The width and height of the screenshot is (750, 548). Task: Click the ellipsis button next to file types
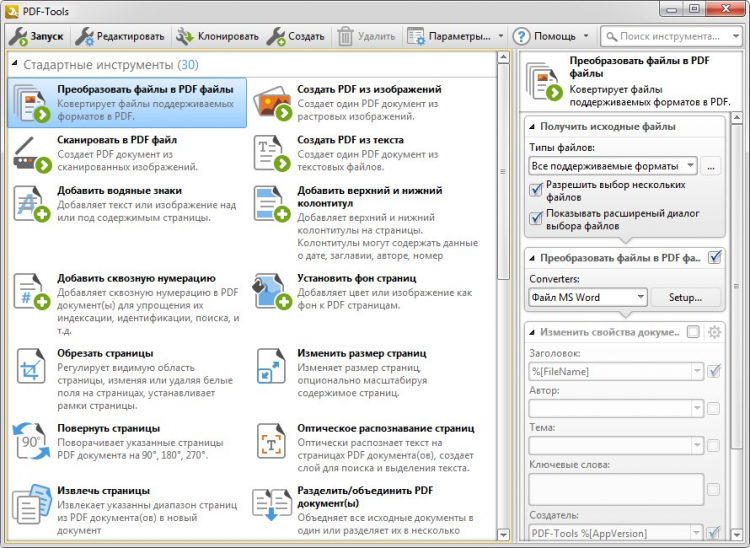point(711,166)
